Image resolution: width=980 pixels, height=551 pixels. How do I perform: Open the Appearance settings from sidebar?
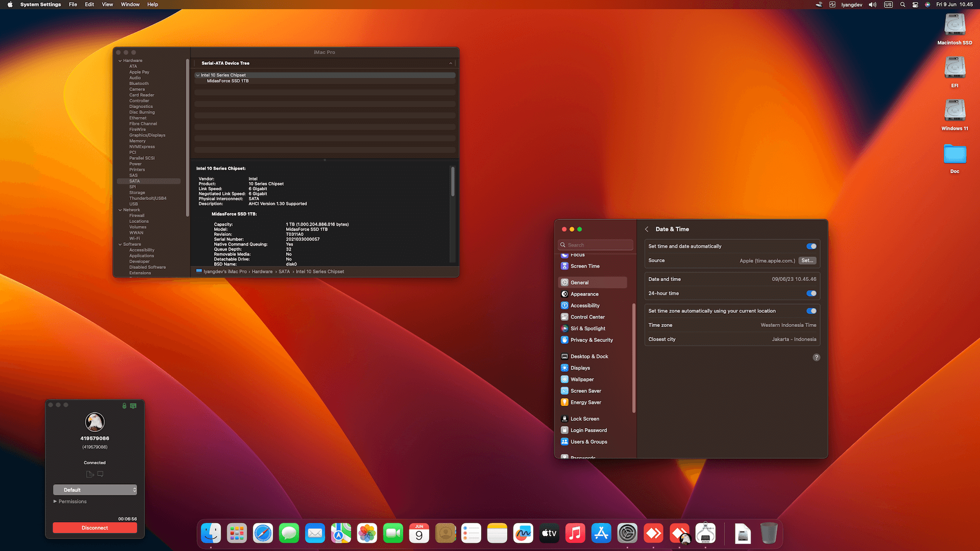(x=584, y=294)
